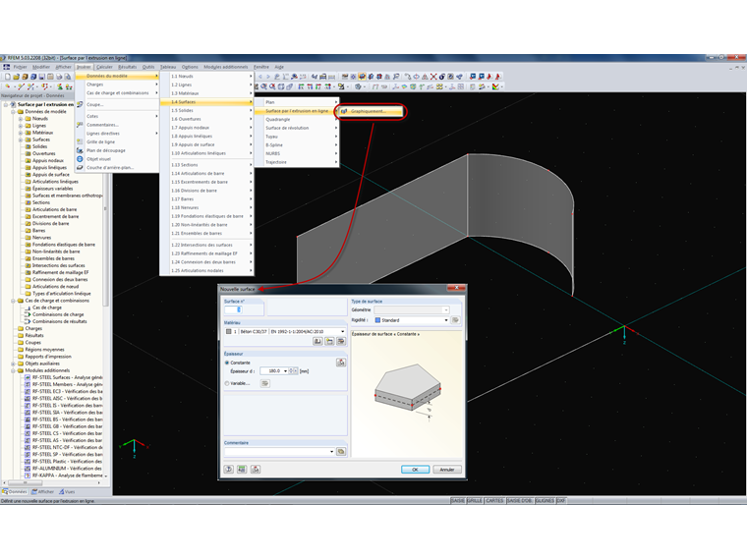Click Annuler in Nouvelle surface dialog
Screen dimensions: 747x560
tap(447, 470)
